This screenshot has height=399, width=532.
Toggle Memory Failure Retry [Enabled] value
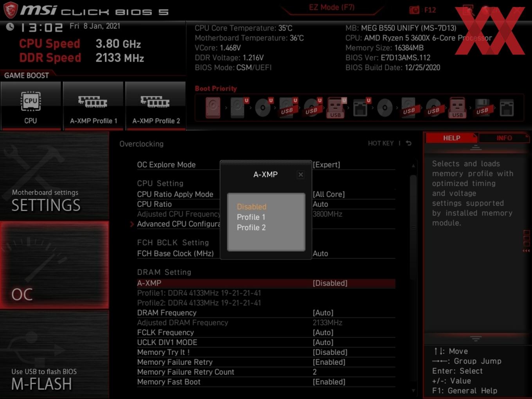pyautogui.click(x=329, y=362)
